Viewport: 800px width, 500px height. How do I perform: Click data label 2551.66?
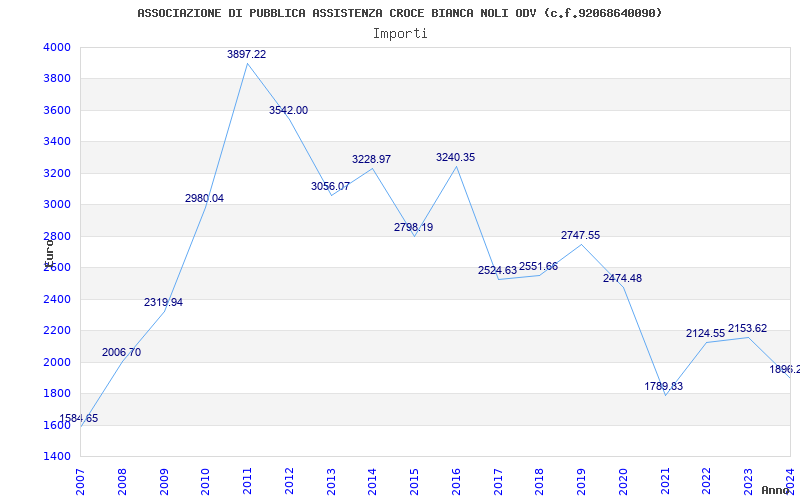(x=539, y=267)
